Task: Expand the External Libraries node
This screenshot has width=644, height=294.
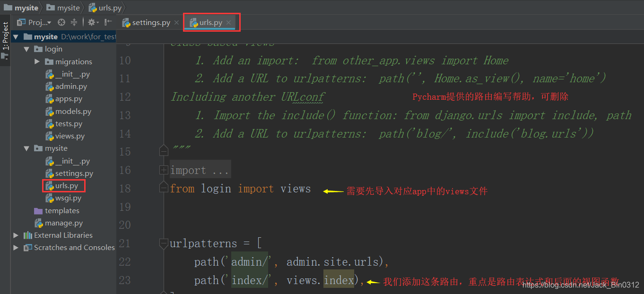Action: tap(16, 235)
